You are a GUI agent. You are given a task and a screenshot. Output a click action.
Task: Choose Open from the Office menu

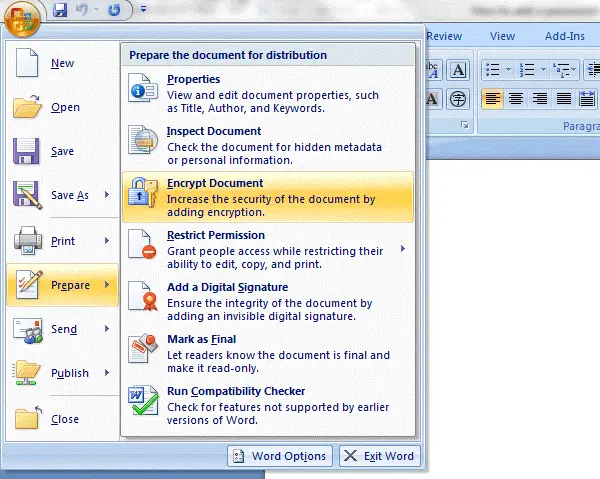coord(62,107)
